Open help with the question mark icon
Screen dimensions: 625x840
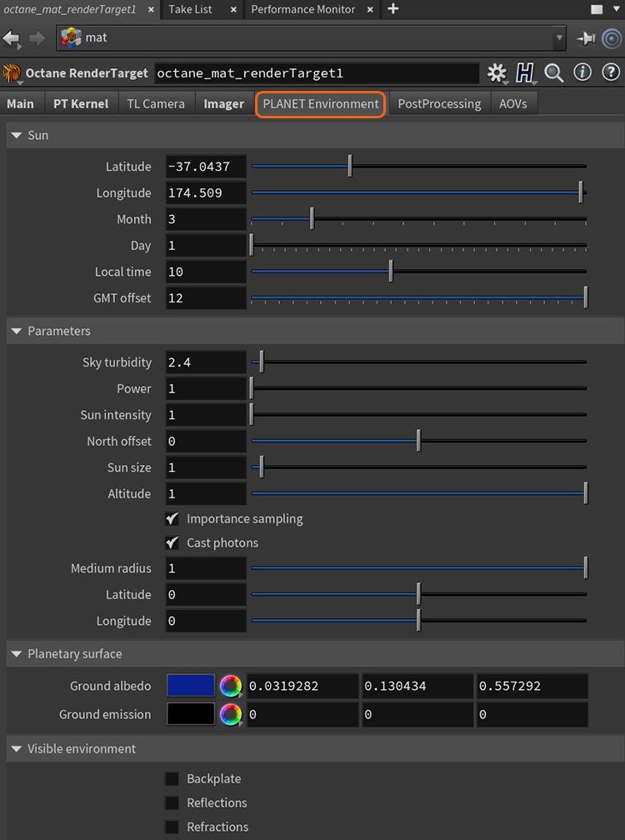(611, 72)
